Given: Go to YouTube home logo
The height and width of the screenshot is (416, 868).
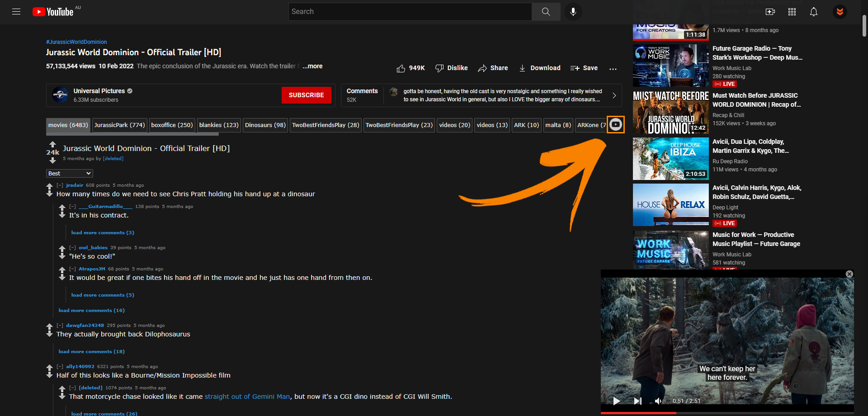Looking at the screenshot, I should [53, 12].
